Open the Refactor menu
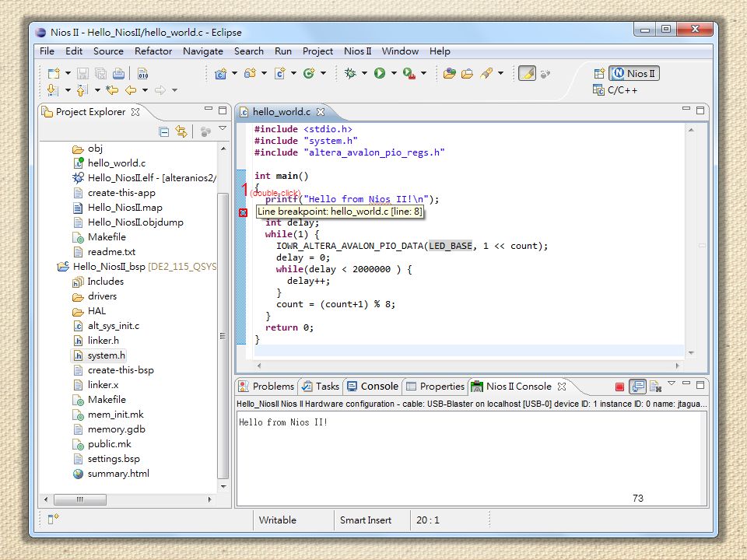 tap(153, 51)
